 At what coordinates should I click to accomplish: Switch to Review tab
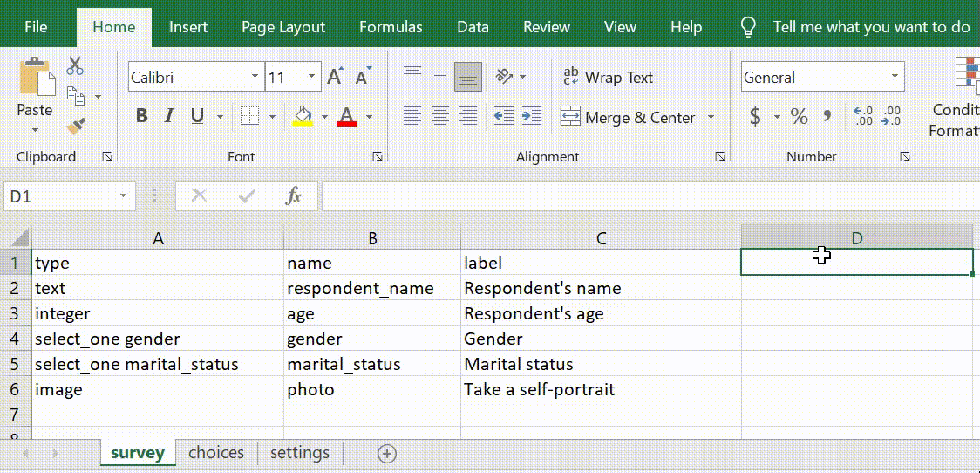click(547, 27)
